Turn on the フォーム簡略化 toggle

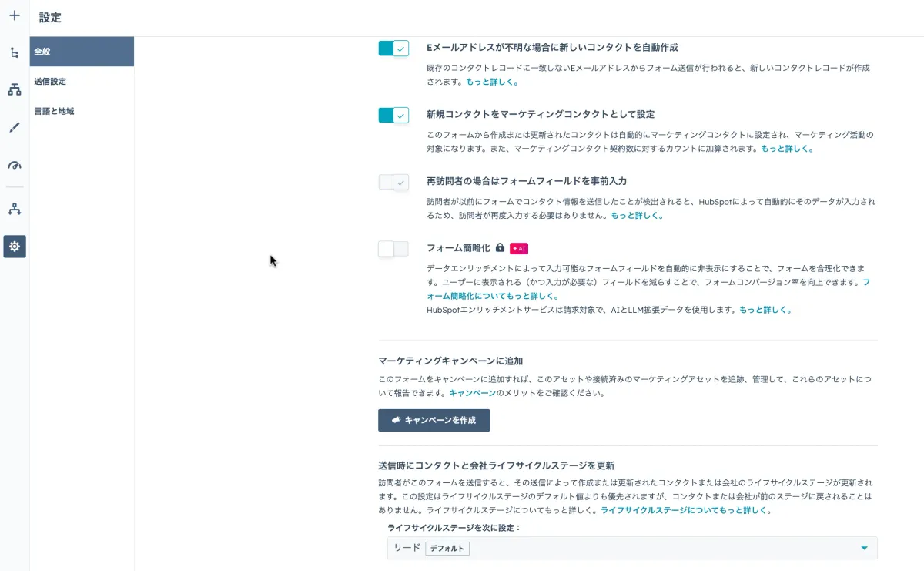[393, 248]
